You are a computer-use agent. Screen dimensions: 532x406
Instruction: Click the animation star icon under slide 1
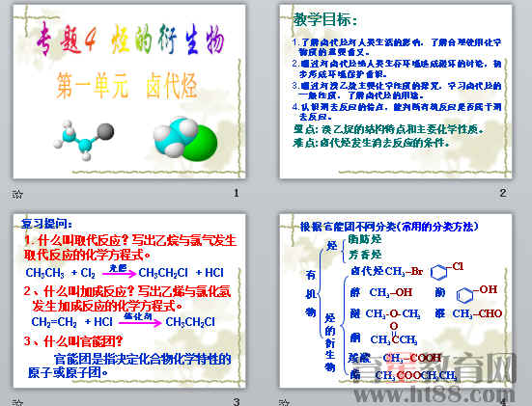[x=17, y=194]
